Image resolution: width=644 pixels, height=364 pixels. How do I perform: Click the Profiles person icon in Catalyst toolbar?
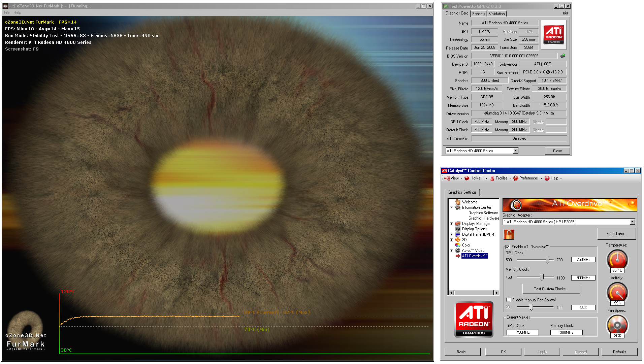492,178
